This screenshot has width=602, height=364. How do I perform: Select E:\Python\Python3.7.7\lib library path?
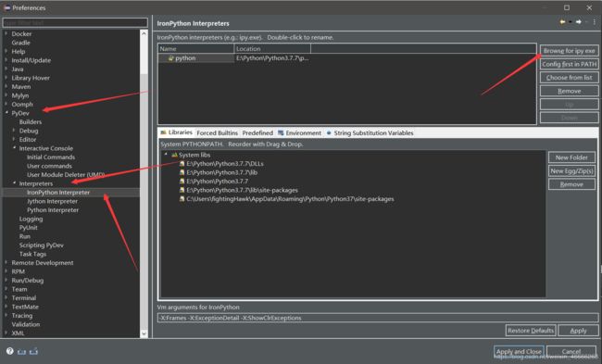[x=221, y=172]
